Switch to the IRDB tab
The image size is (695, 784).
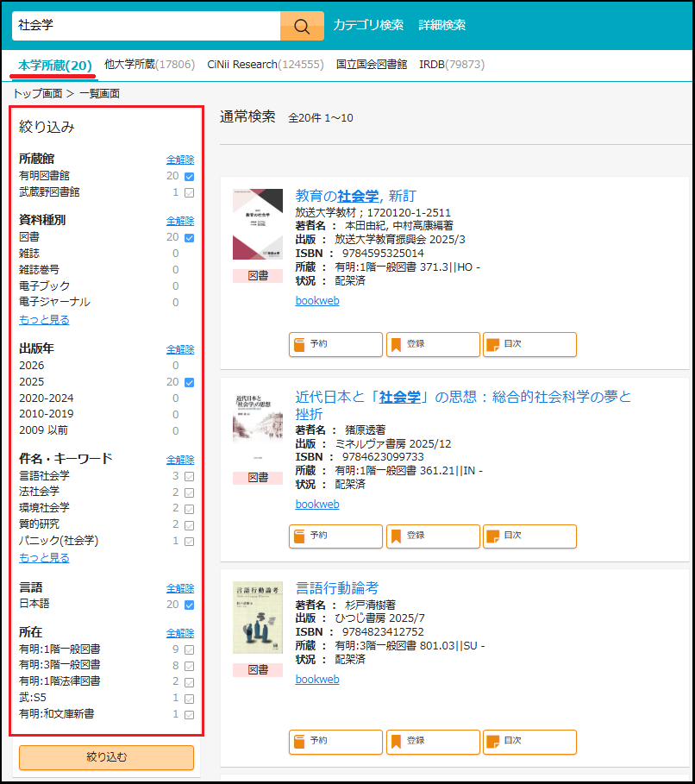pyautogui.click(x=452, y=65)
